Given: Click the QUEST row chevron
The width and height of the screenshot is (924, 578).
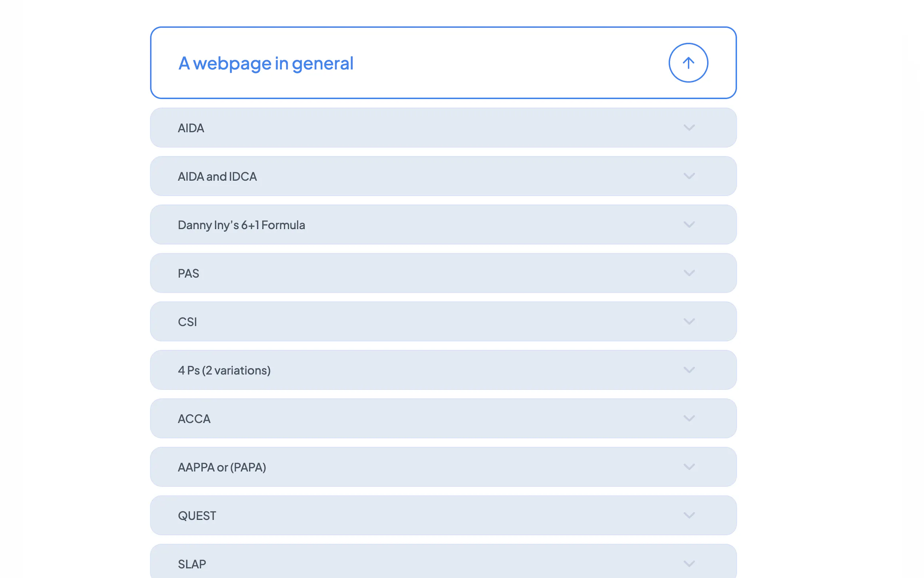Looking at the screenshot, I should (689, 515).
